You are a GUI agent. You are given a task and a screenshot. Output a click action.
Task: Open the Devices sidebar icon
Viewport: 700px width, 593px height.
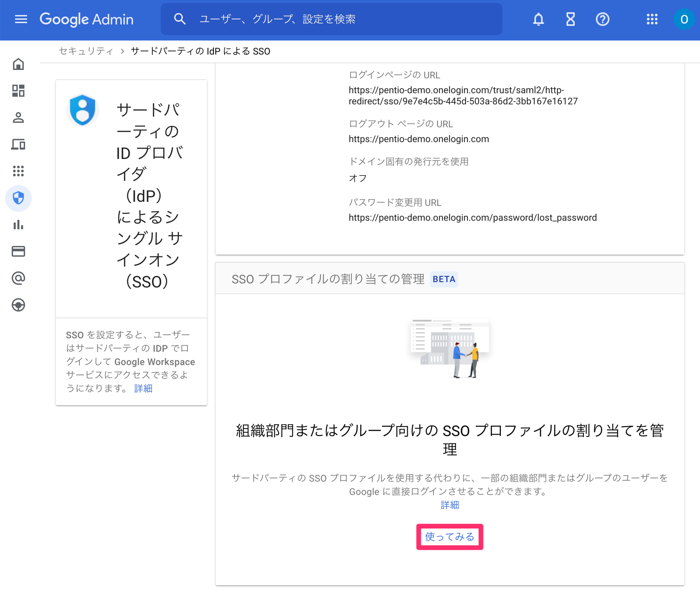coord(18,144)
